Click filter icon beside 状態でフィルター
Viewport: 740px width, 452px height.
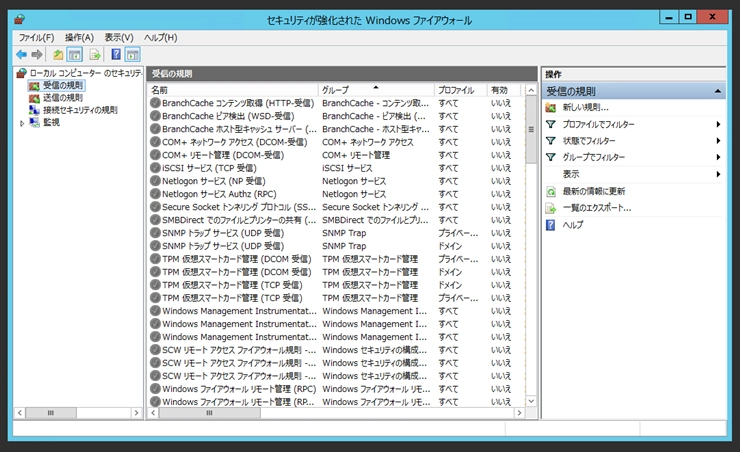point(551,141)
